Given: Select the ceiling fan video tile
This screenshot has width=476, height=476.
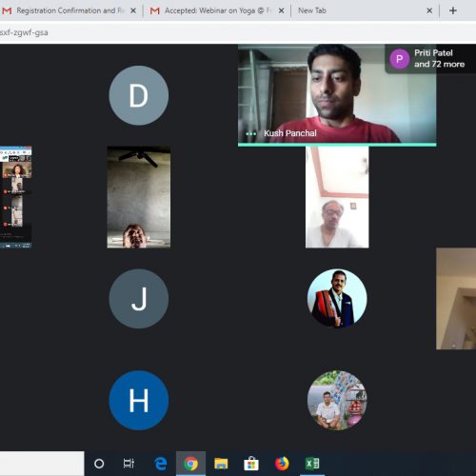Looking at the screenshot, I should pyautogui.click(x=139, y=197).
